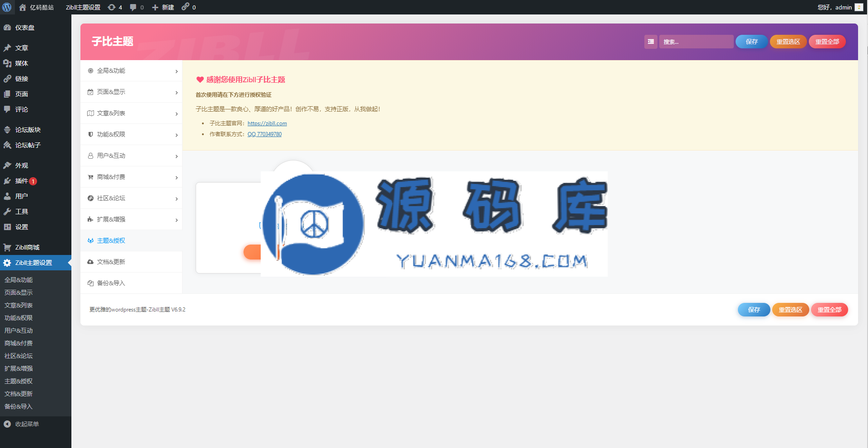Expand the 商城&付费 section arrow
This screenshot has width=868, height=448.
[177, 178]
